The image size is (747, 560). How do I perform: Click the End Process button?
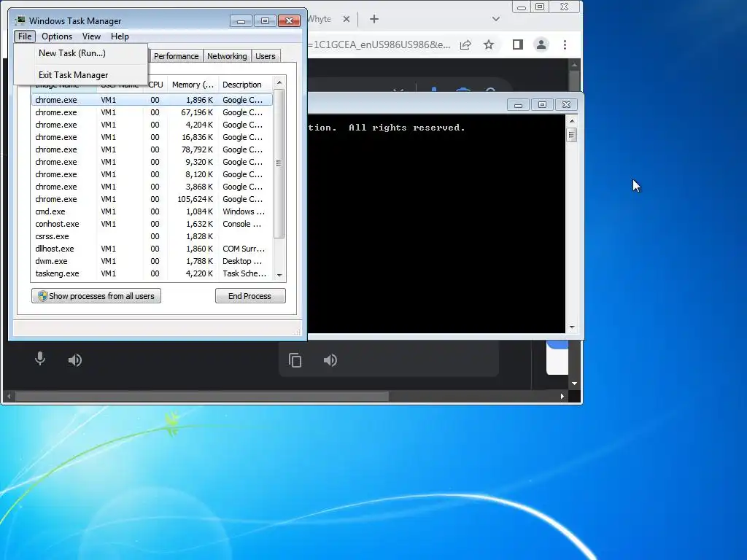250,296
